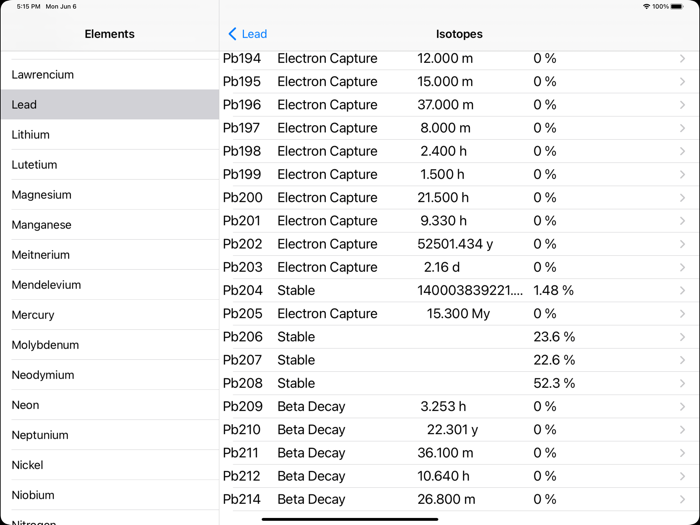Open disclosure chevron on Pb204 row
The height and width of the screenshot is (525, 700).
[x=683, y=291]
